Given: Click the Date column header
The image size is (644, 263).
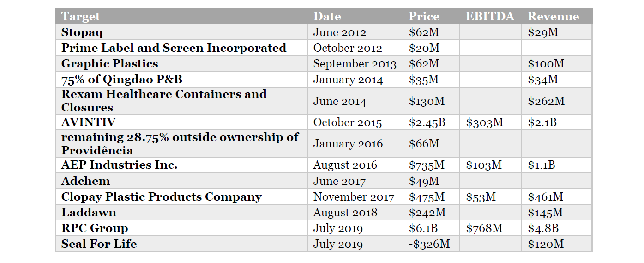Looking at the screenshot, I should (327, 17).
